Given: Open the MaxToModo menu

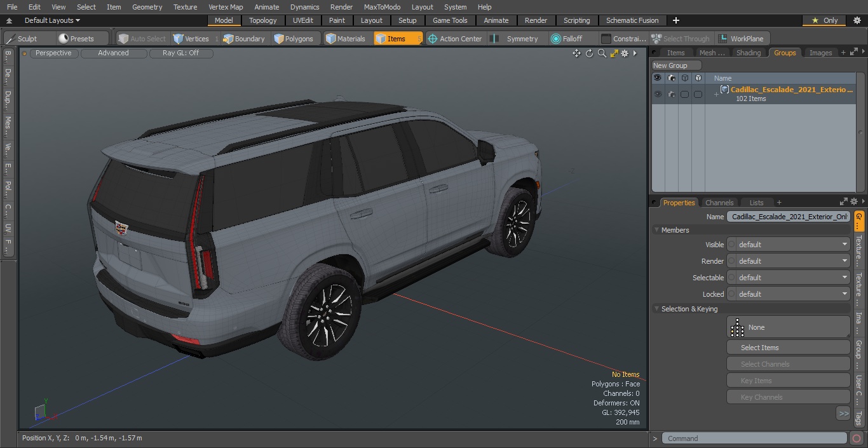Looking at the screenshot, I should point(382,7).
